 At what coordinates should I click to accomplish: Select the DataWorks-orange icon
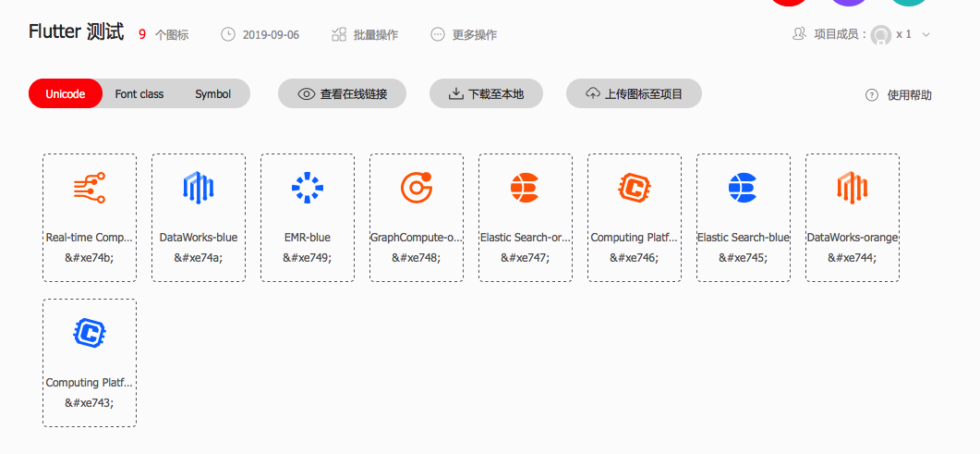coord(852,187)
